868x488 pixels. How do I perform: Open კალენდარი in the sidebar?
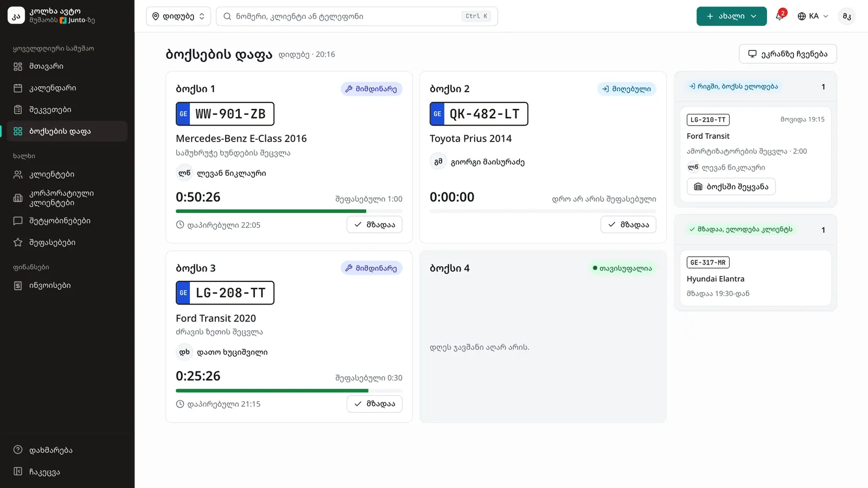coord(67,88)
